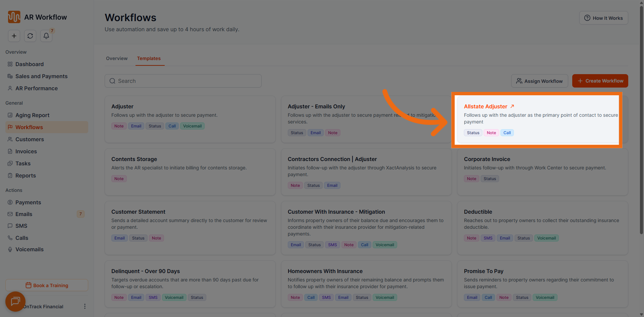Click the Book a Training button
The height and width of the screenshot is (317, 644).
click(x=47, y=285)
